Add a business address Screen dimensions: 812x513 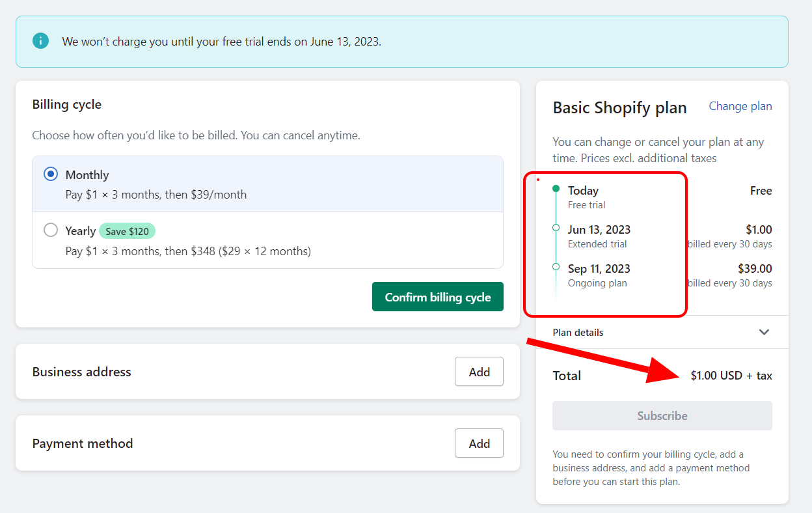pyautogui.click(x=479, y=371)
